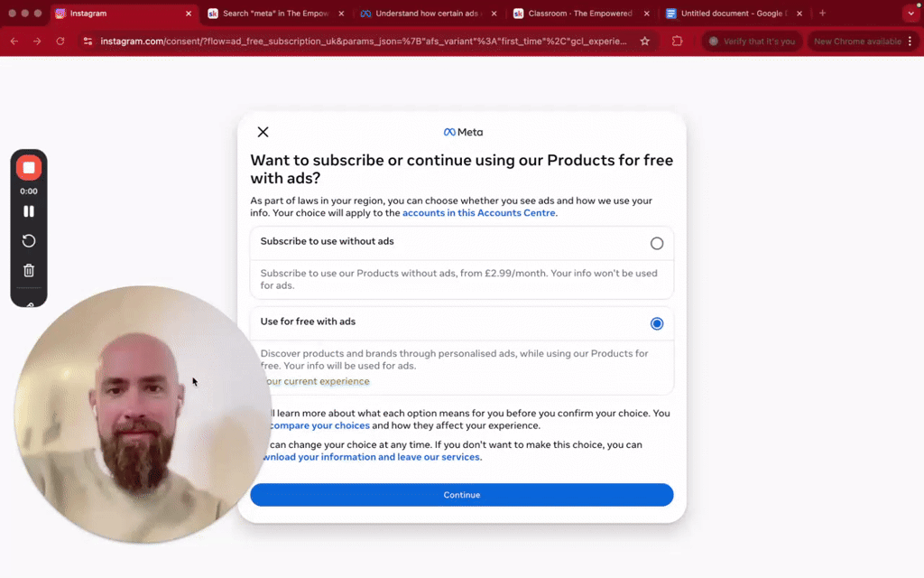924x578 pixels.
Task: Switch to the Untitled document Google Docs tab
Action: click(x=729, y=14)
